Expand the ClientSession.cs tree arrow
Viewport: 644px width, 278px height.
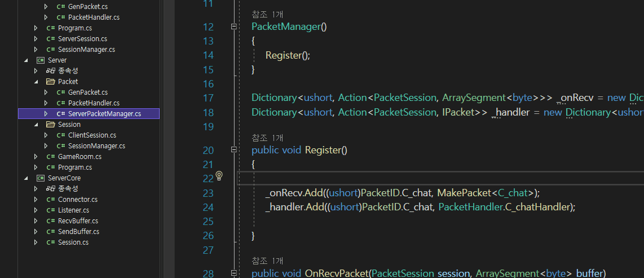[x=46, y=135]
